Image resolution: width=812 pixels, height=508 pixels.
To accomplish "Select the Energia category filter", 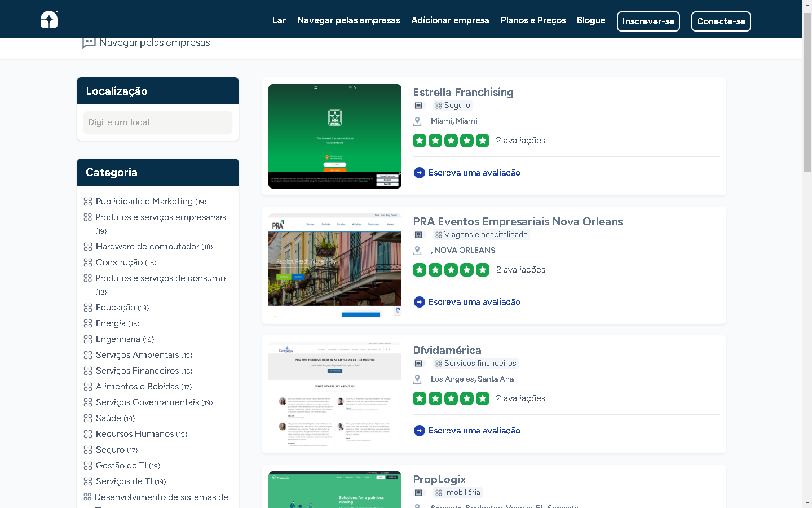I will pyautogui.click(x=111, y=323).
